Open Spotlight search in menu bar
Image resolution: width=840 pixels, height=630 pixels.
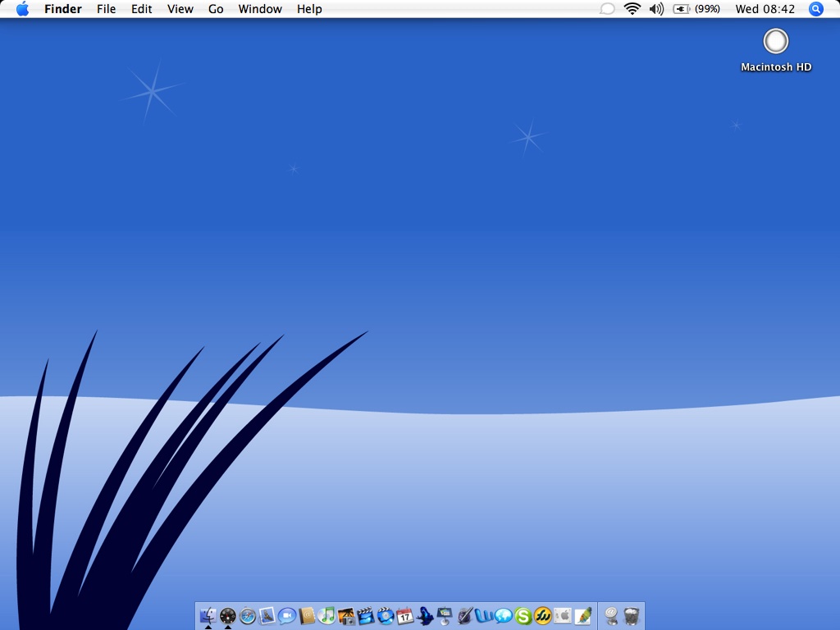[x=815, y=9]
